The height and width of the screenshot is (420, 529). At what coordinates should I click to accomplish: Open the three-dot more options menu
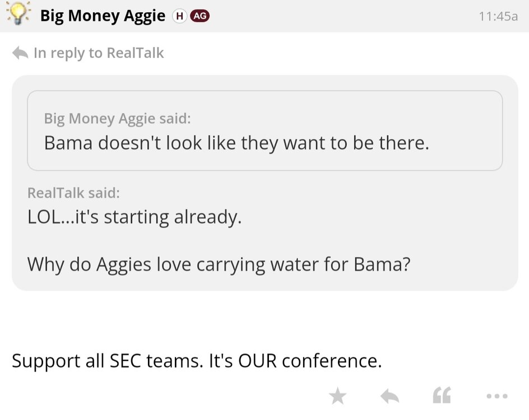pos(496,396)
